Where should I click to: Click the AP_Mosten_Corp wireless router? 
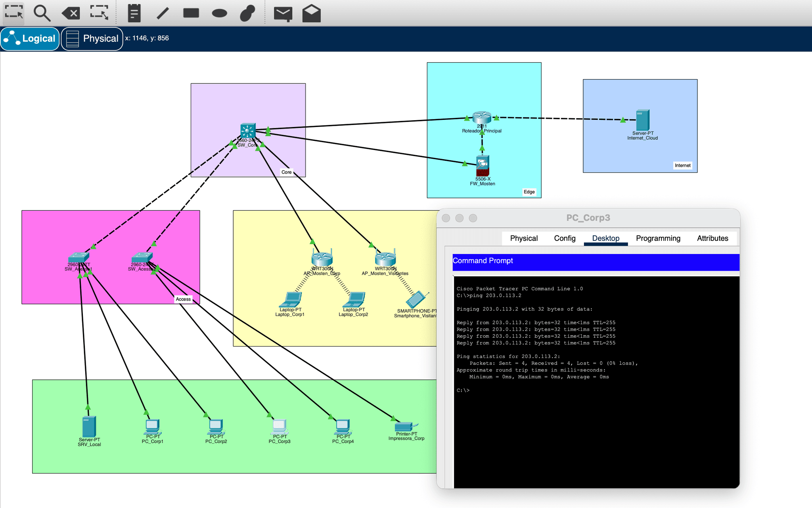[322, 258]
